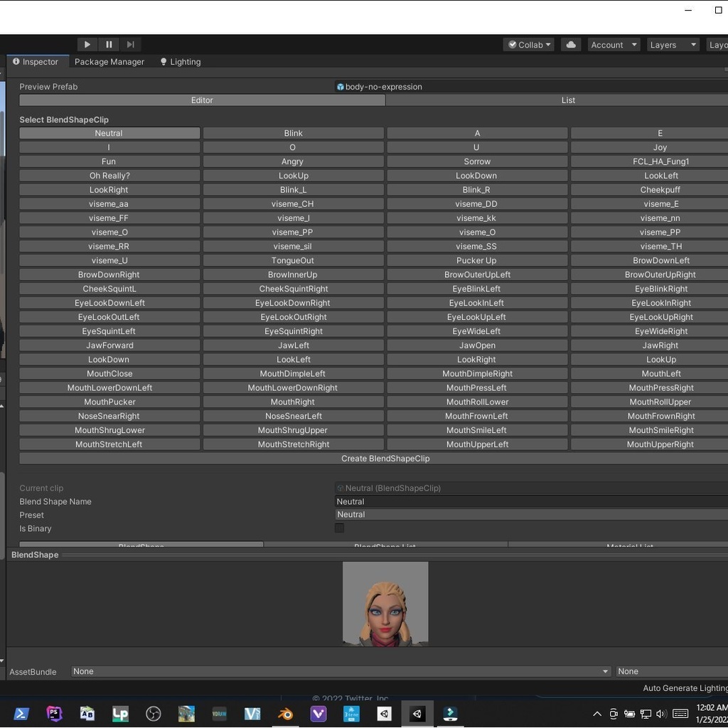Click the avatar face preview thumbnail
The width and height of the screenshot is (728, 728).
(x=385, y=604)
